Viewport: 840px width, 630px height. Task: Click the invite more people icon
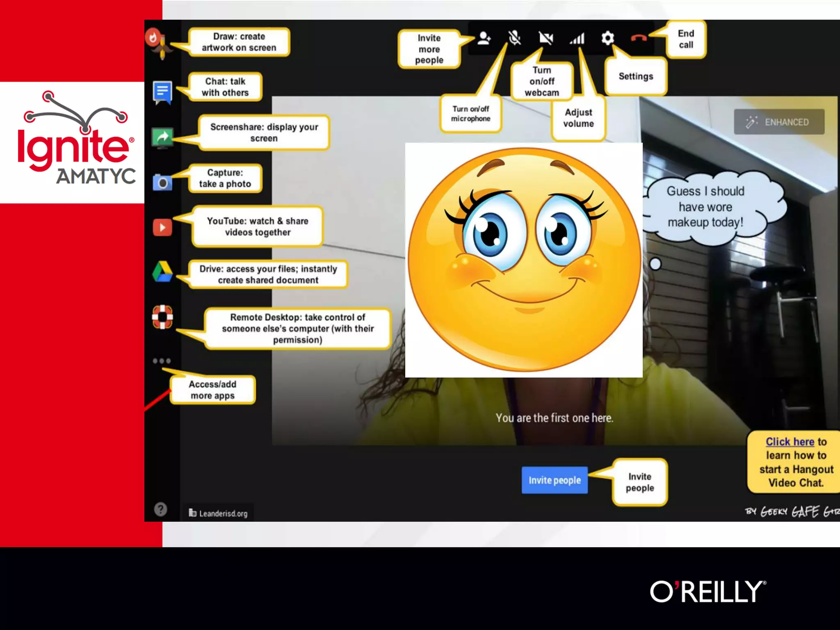484,38
